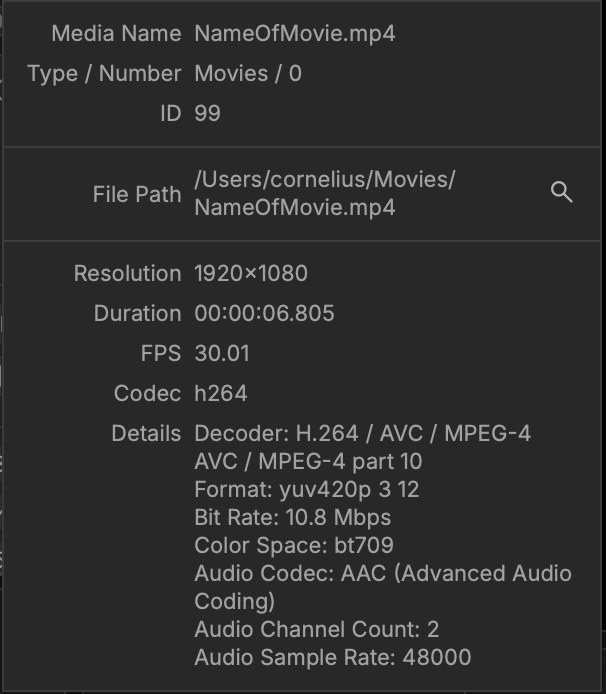Image resolution: width=606 pixels, height=694 pixels.
Task: Click the Media Name label
Action: coord(116,34)
